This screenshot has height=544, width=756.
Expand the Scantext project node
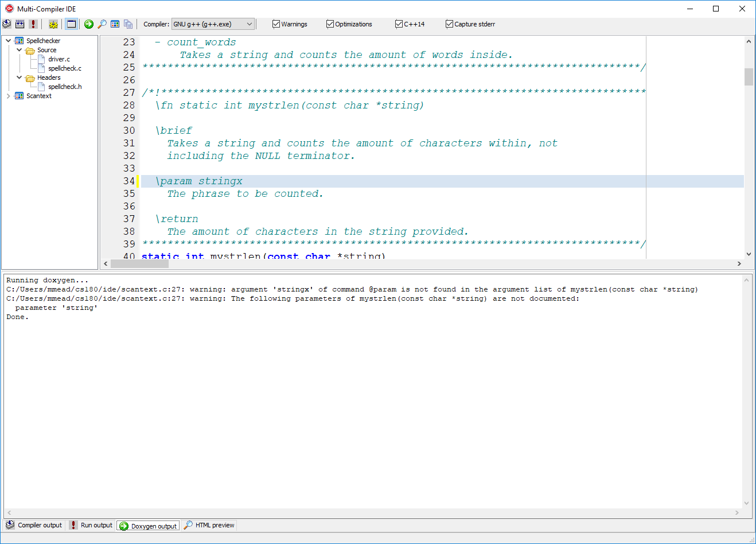pos(9,96)
